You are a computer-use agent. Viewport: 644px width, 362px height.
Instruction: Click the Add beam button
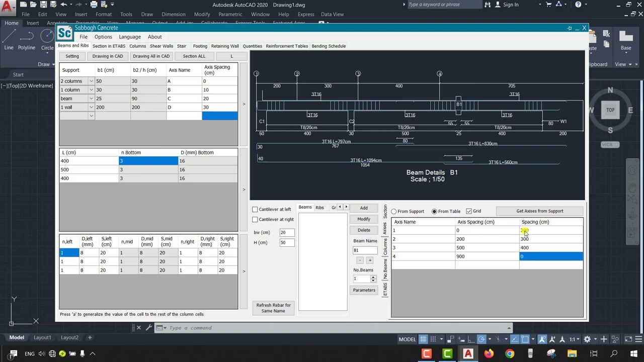364,208
